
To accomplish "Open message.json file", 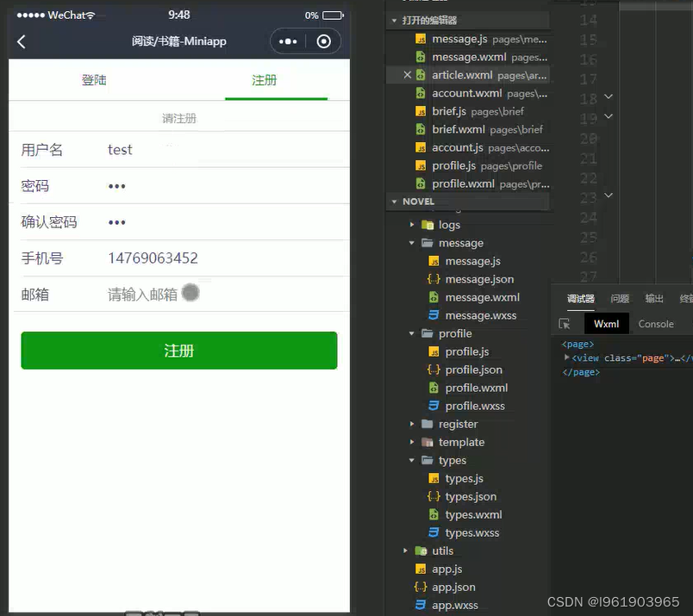I will (471, 279).
